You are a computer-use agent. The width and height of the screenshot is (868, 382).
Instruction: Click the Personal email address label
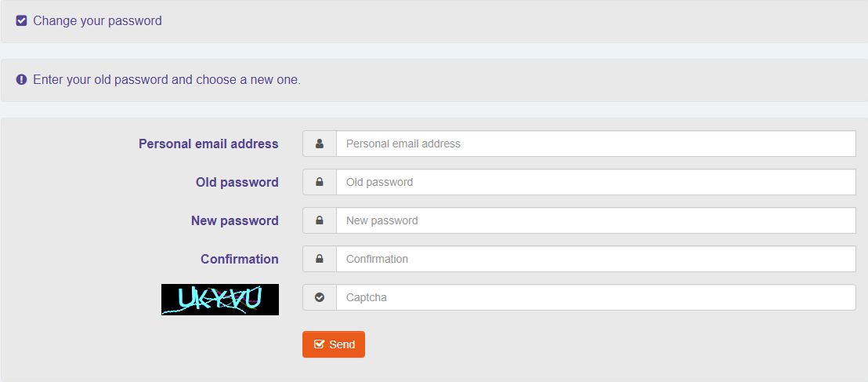point(208,144)
